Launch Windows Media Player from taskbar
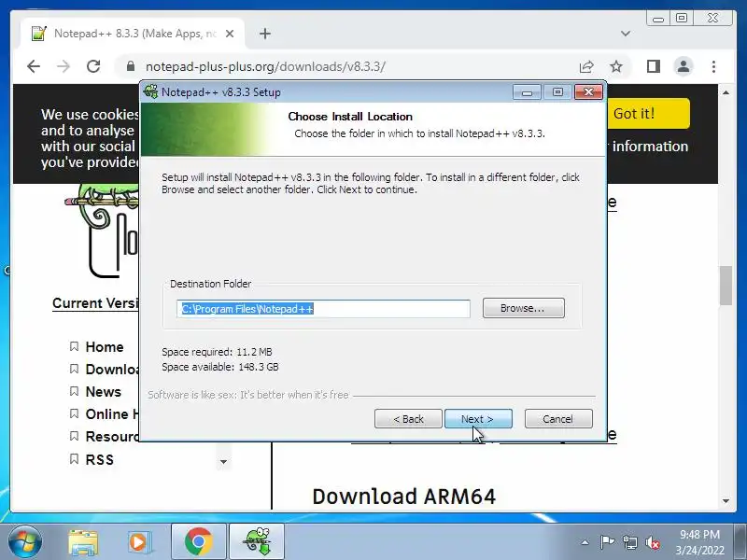Image resolution: width=747 pixels, height=560 pixels. click(x=138, y=542)
